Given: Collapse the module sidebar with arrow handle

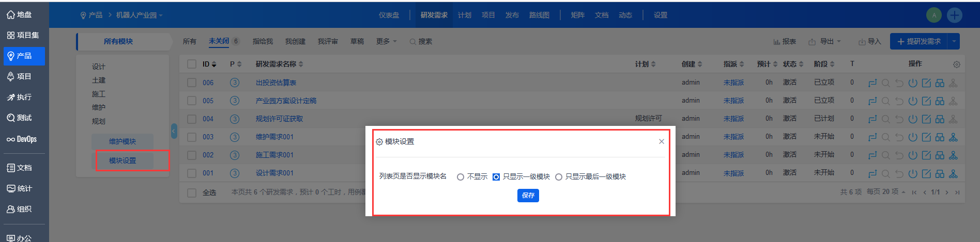Looking at the screenshot, I should [174, 131].
